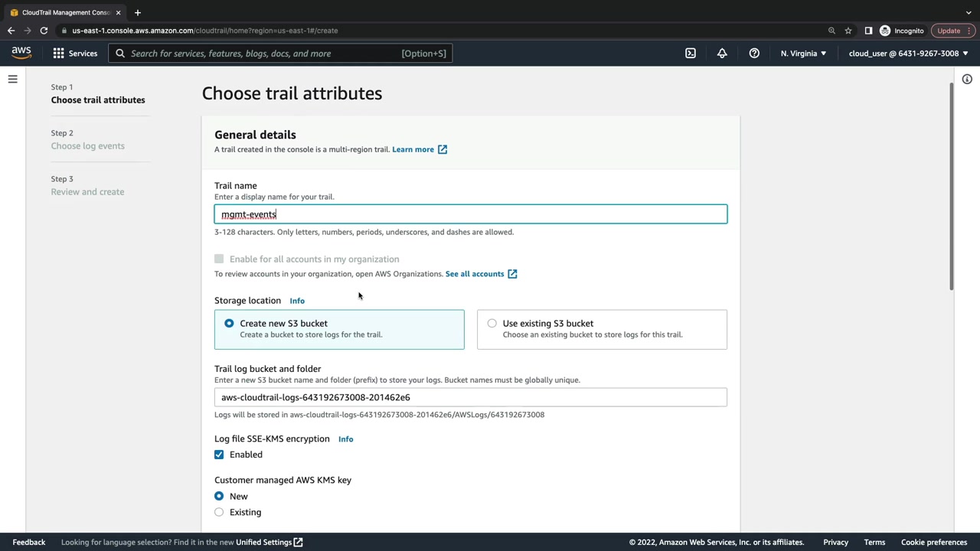
Task: Open the Terms footer link
Action: click(874, 543)
